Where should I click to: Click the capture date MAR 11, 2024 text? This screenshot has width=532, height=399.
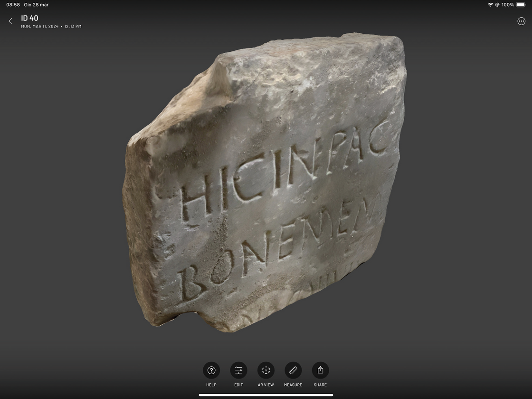46,27
